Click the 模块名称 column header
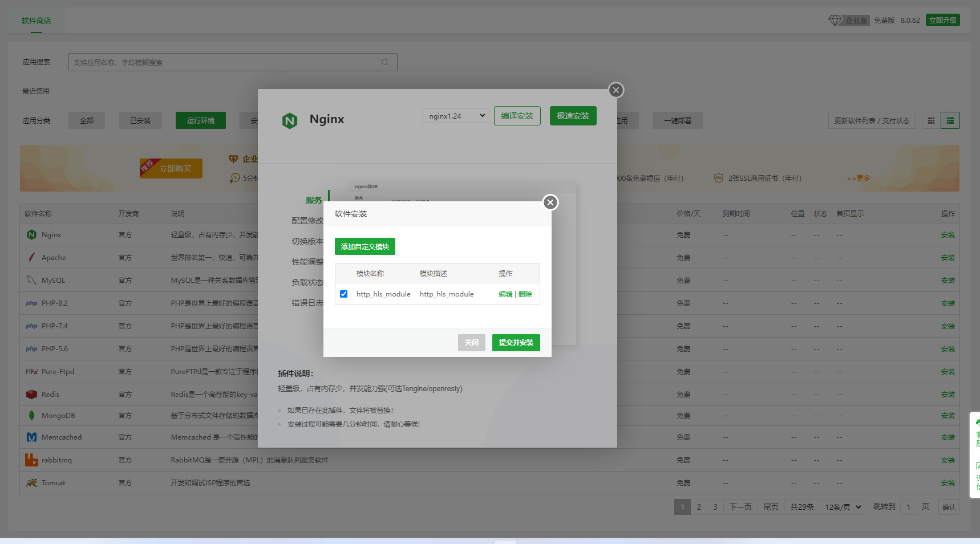The width and height of the screenshot is (980, 544). click(x=370, y=274)
